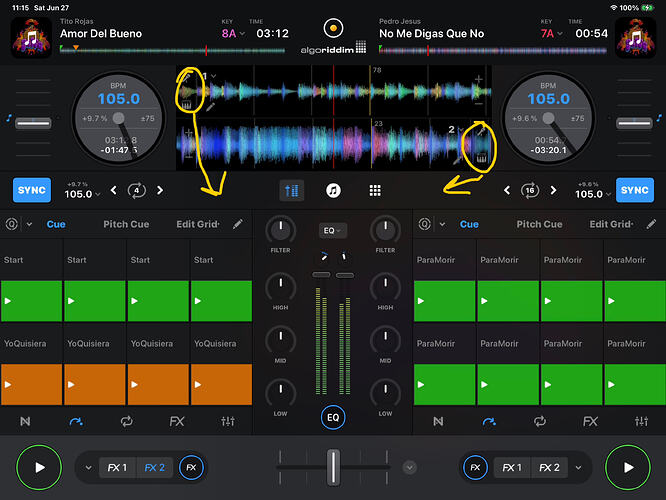Image resolution: width=666 pixels, height=500 pixels.
Task: Click the crossfader handle
Action: click(333, 467)
